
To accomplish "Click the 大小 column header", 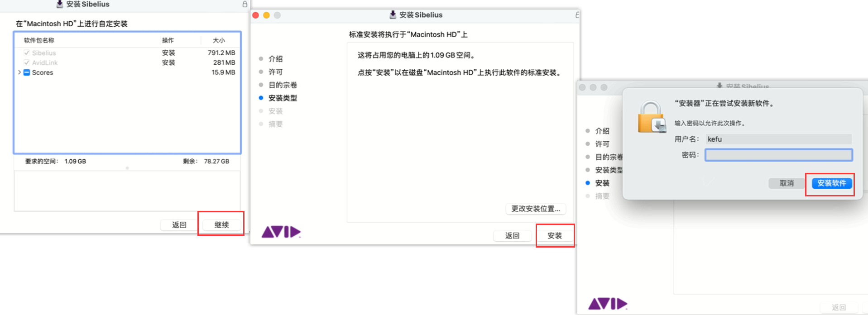I will tap(219, 40).
